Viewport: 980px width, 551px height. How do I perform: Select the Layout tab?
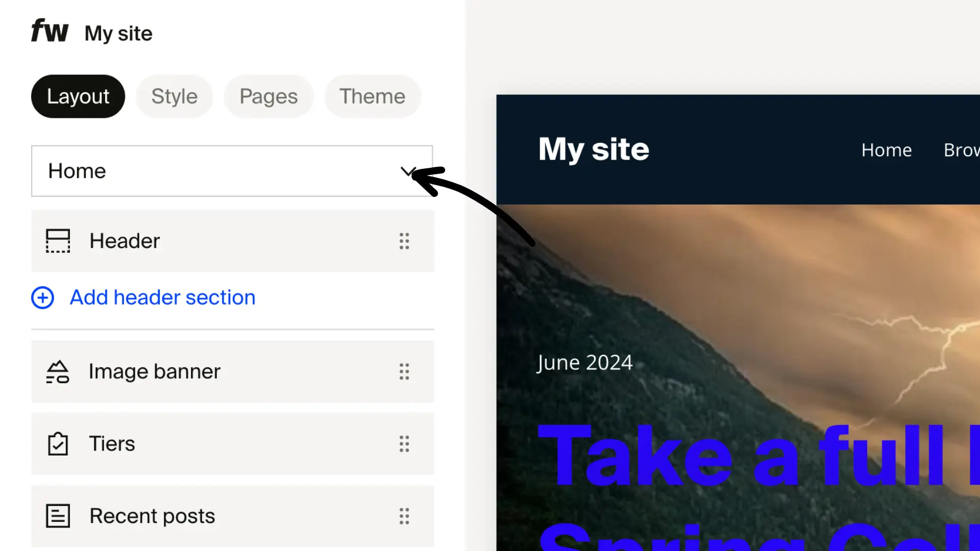(78, 96)
